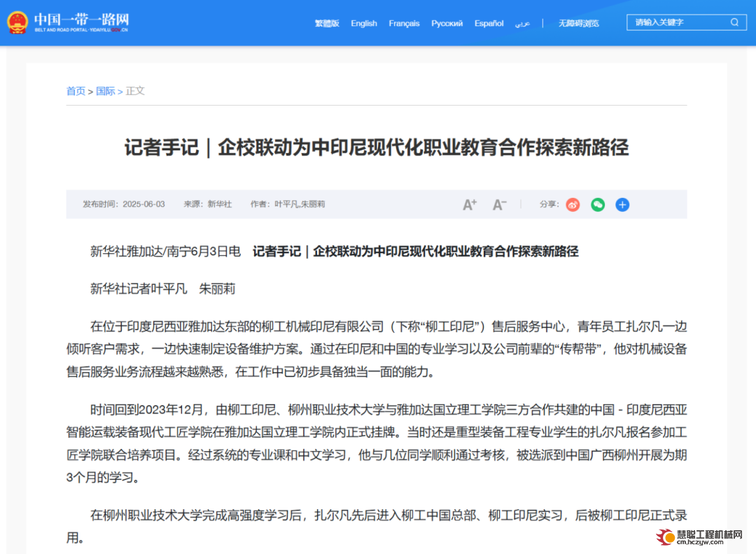Share article to Weibo
Screen dimensions: 756x554
pos(573,205)
